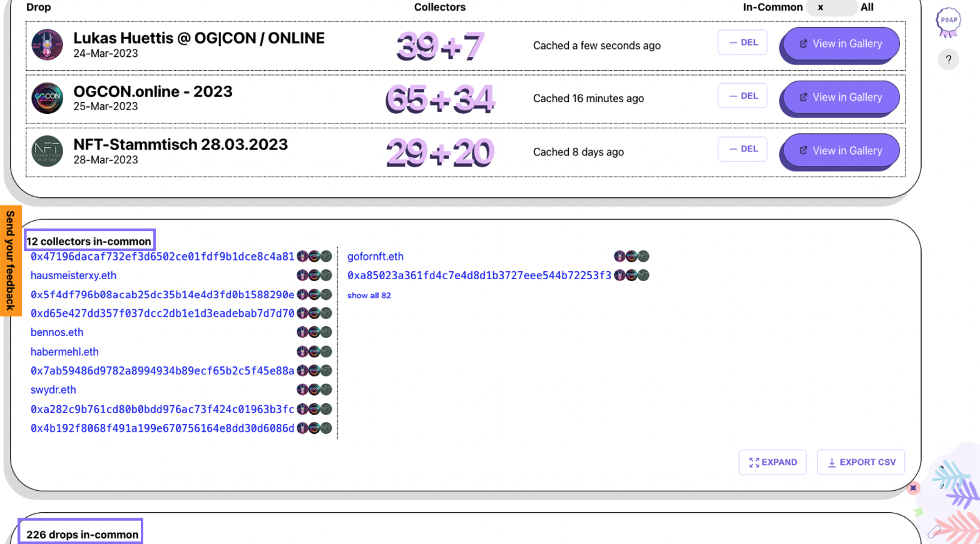
Task: Export collectors as CSV
Action: 860,463
